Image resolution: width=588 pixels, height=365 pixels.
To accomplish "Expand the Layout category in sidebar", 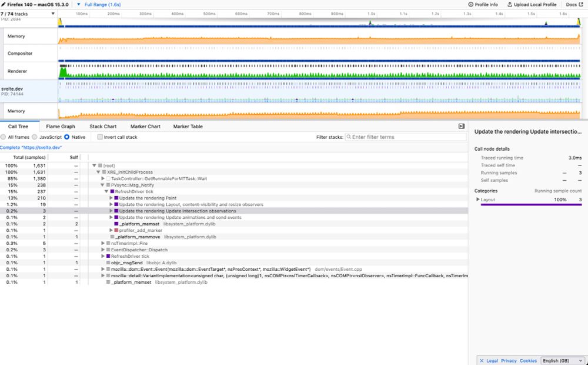I will point(477,200).
